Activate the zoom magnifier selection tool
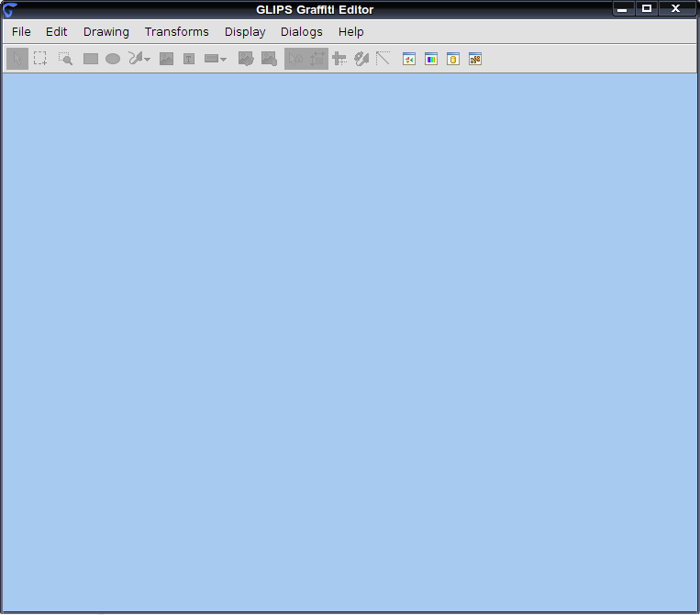 click(65, 59)
